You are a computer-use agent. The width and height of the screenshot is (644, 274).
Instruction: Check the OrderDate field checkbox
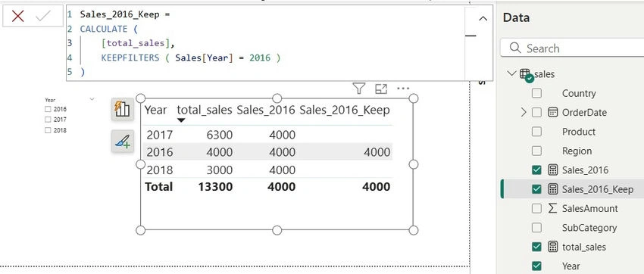pyautogui.click(x=536, y=112)
